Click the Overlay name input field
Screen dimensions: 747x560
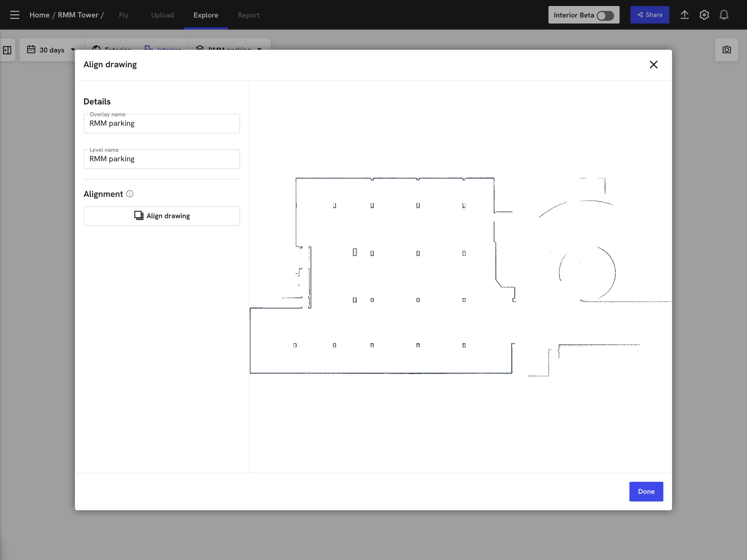162,124
